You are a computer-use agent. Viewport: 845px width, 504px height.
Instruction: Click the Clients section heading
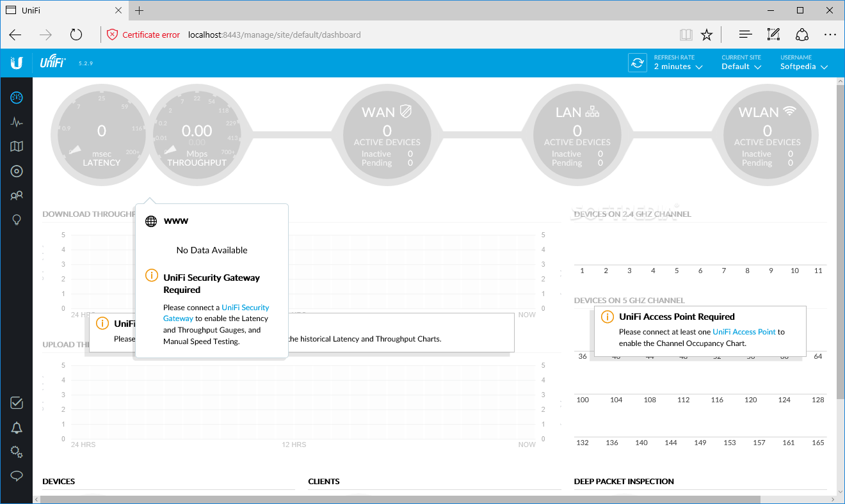coord(324,482)
